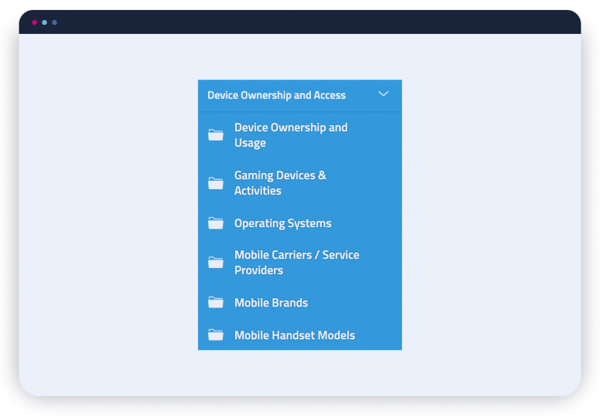
Task: Click folder icon beside Device Ownership and Usage
Action: (215, 135)
